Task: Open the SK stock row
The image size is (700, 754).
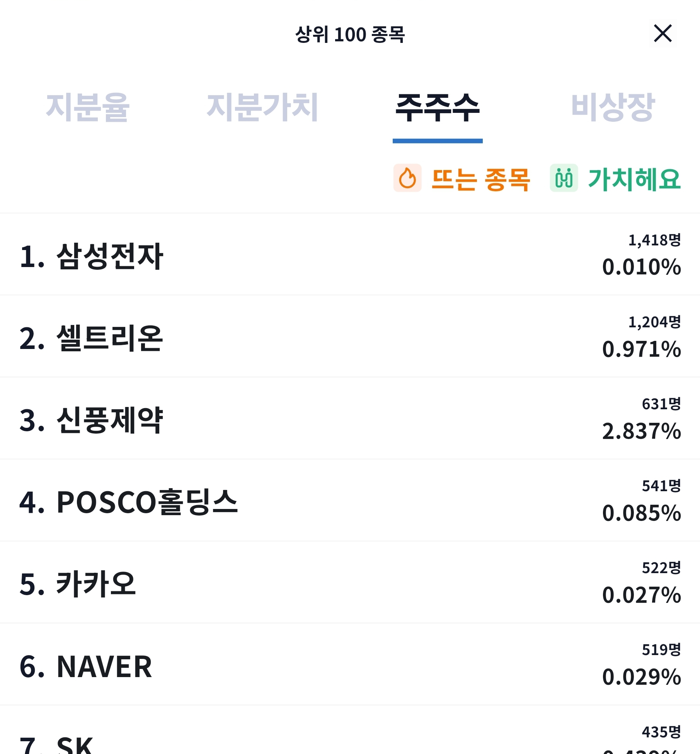Action: click(x=350, y=730)
